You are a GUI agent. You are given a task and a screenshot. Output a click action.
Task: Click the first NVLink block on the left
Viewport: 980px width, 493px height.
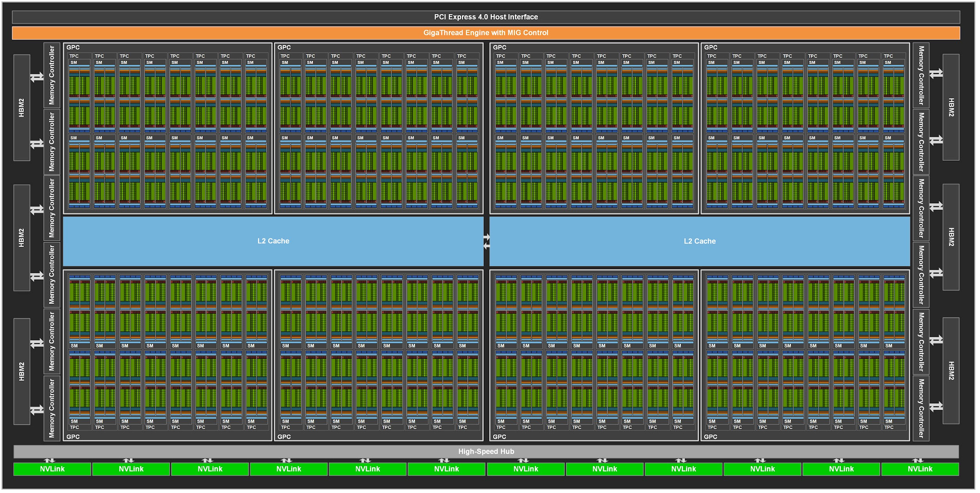[x=52, y=469]
